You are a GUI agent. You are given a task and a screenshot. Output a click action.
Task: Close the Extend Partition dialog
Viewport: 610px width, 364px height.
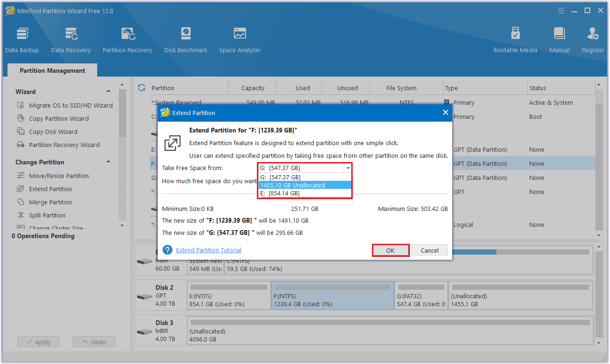click(446, 112)
